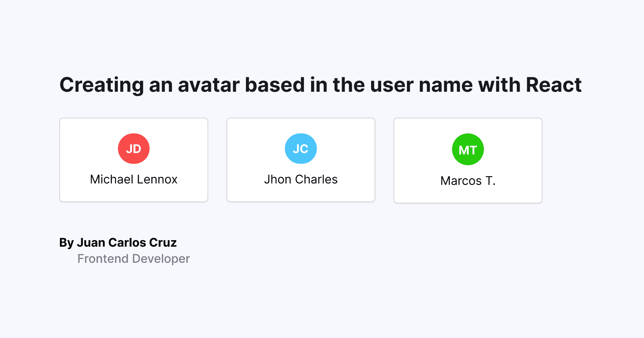Viewport: 644px width, 338px height.
Task: Click the word "Creating" in the heading
Action: (x=102, y=85)
